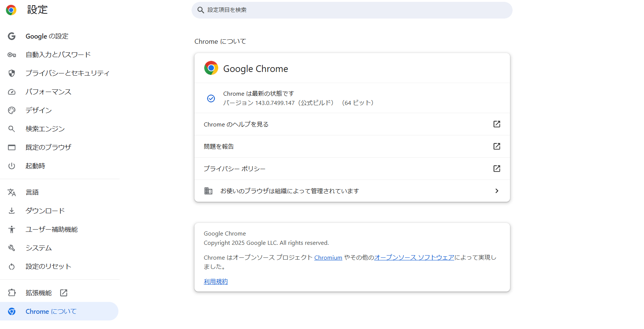Open external link icon for Chrome のヘルプを見る
The image size is (644, 329).
[497, 124]
